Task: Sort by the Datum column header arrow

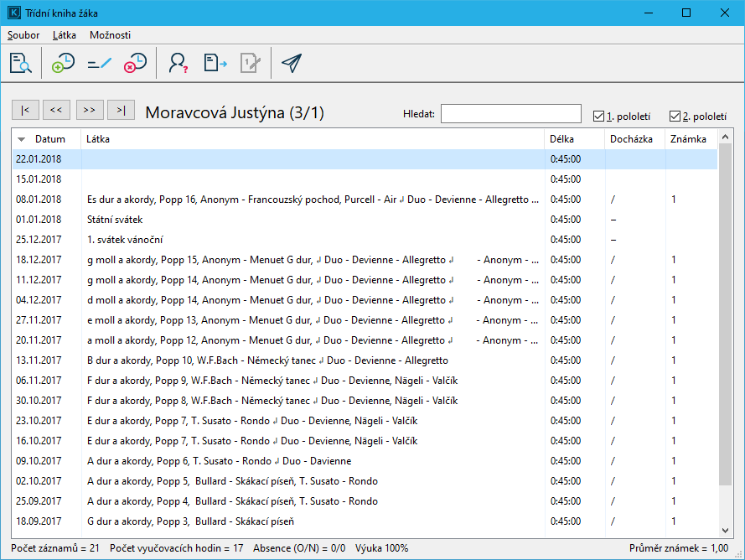Action: 22,139
